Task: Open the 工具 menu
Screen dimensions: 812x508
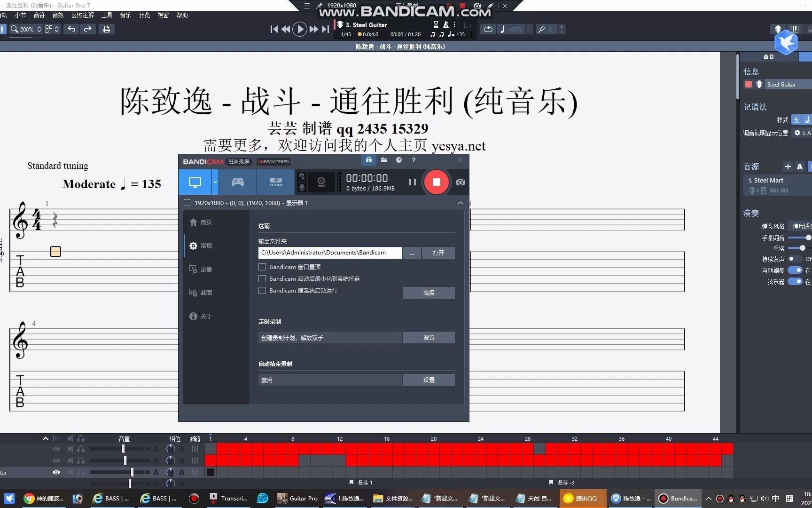Action: tap(107, 15)
